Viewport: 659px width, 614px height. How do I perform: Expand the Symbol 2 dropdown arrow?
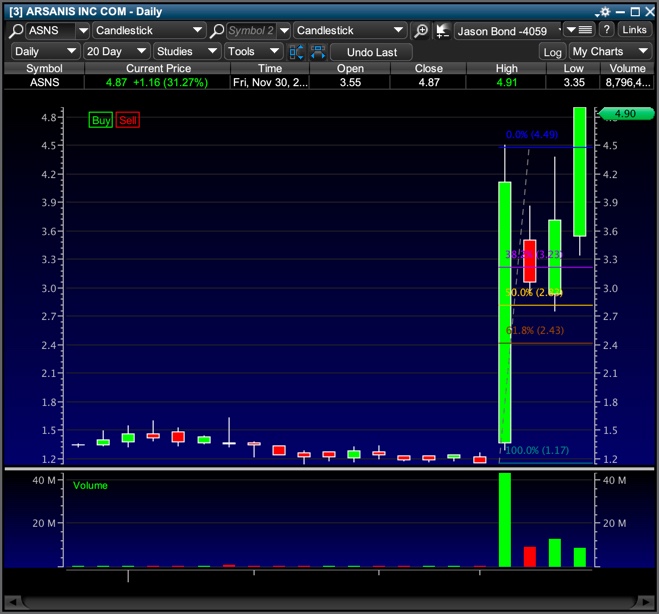point(285,31)
